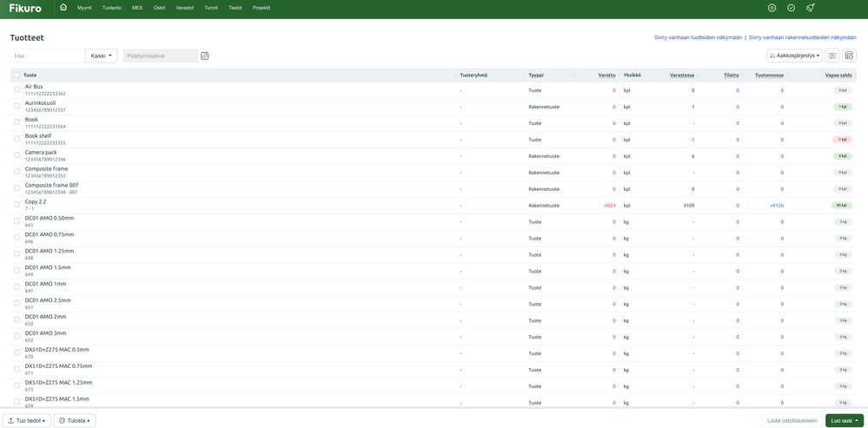868x428 pixels.
Task: Go to home via house icon
Action: (x=63, y=8)
